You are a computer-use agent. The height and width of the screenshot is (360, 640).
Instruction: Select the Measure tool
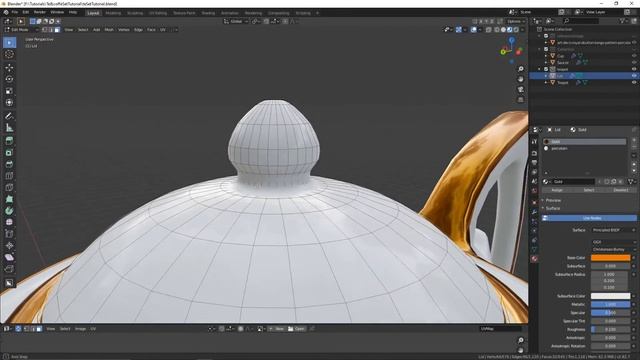pos(9,128)
